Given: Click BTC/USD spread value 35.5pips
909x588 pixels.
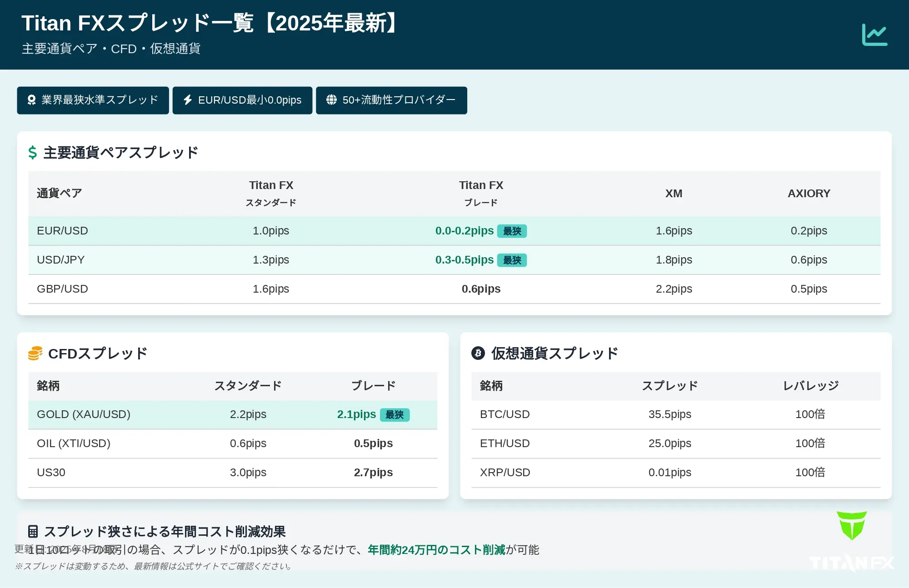Looking at the screenshot, I should coord(669,414).
